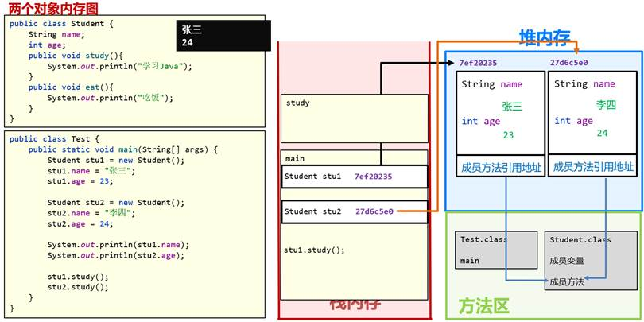The image size is (644, 322).
Task: Click 'String name' in the 27d6c5e0 heap object
Action: coord(585,84)
